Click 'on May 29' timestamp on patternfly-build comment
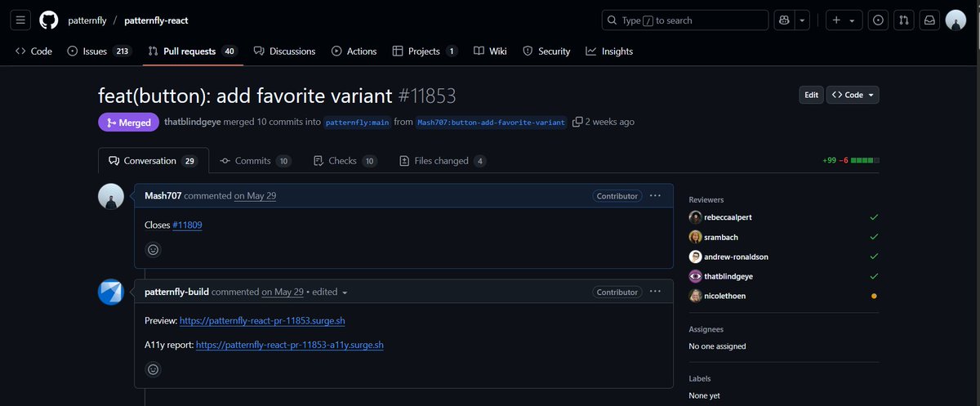This screenshot has width=980, height=406. [283, 292]
